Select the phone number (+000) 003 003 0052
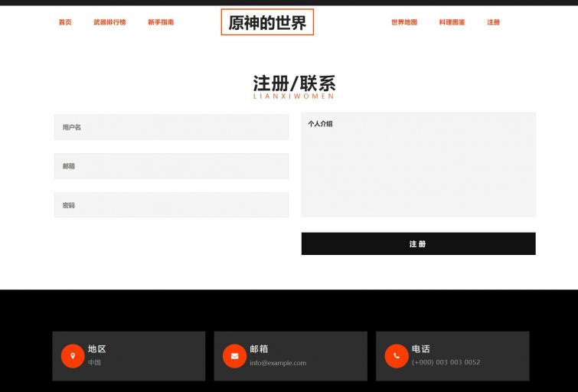The width and height of the screenshot is (578, 392). coord(446,362)
